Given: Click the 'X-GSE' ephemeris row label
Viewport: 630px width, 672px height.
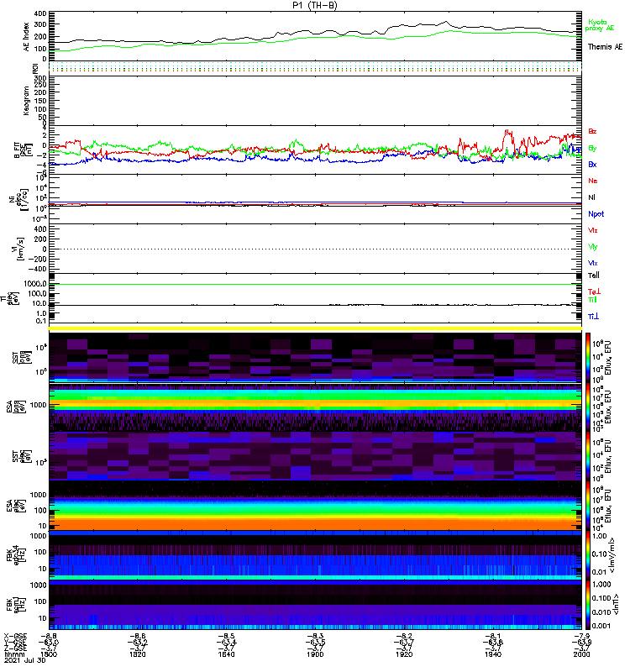Looking at the screenshot, I should [x=15, y=637].
